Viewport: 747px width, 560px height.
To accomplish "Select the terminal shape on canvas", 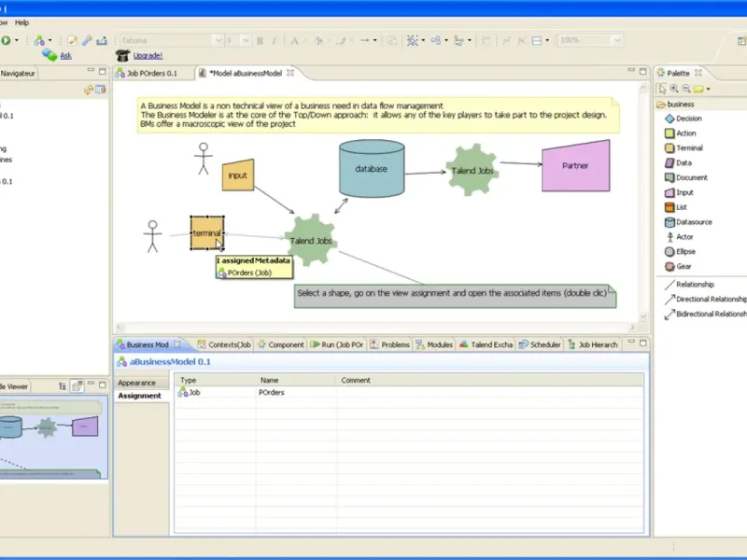I will click(206, 232).
